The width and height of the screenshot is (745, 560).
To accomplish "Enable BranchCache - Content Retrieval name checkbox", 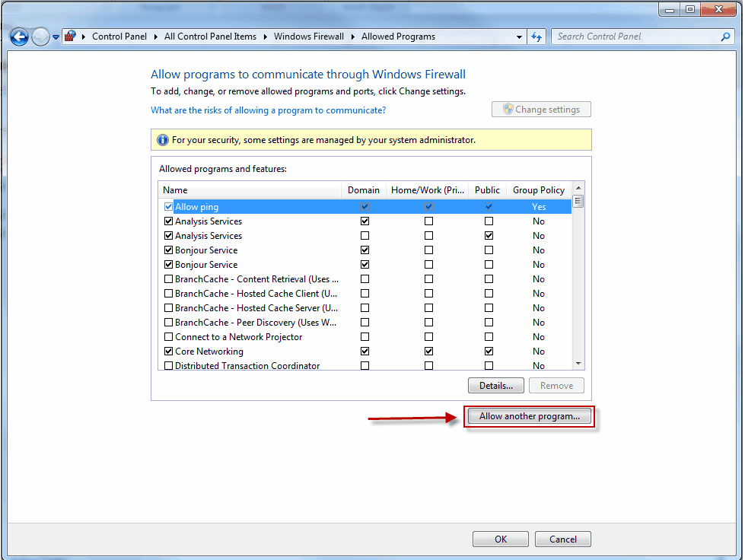I will click(168, 278).
